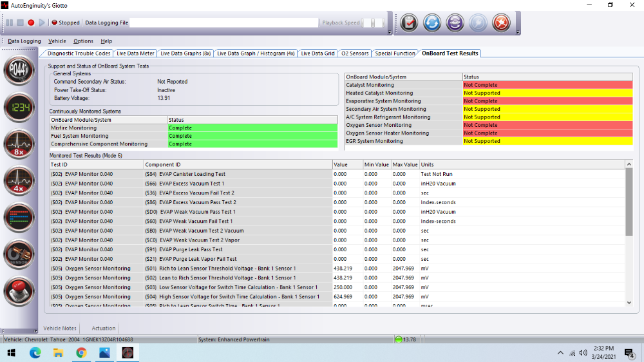Screen dimensions: 644x362
Task: Open the Data Logging menu
Action: coord(24,41)
